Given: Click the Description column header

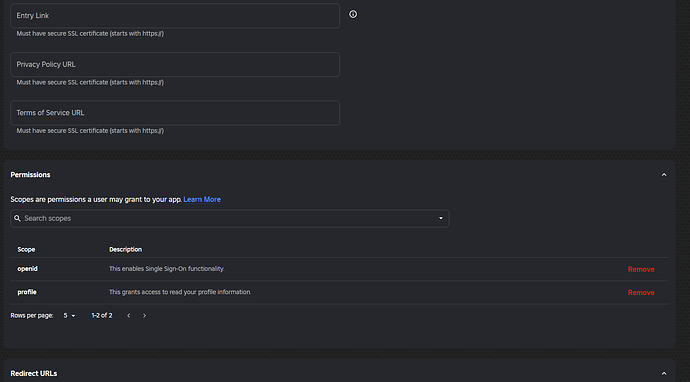Looking at the screenshot, I should (x=125, y=250).
